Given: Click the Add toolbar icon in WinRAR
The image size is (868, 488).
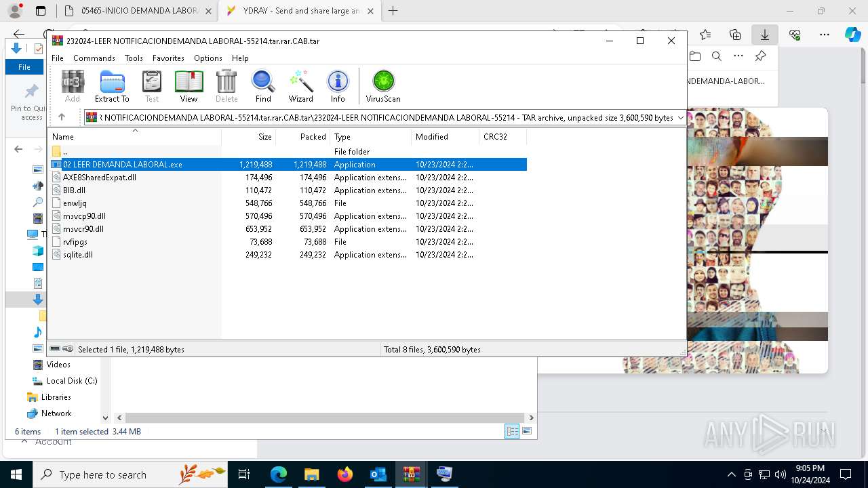Looking at the screenshot, I should coord(73,86).
